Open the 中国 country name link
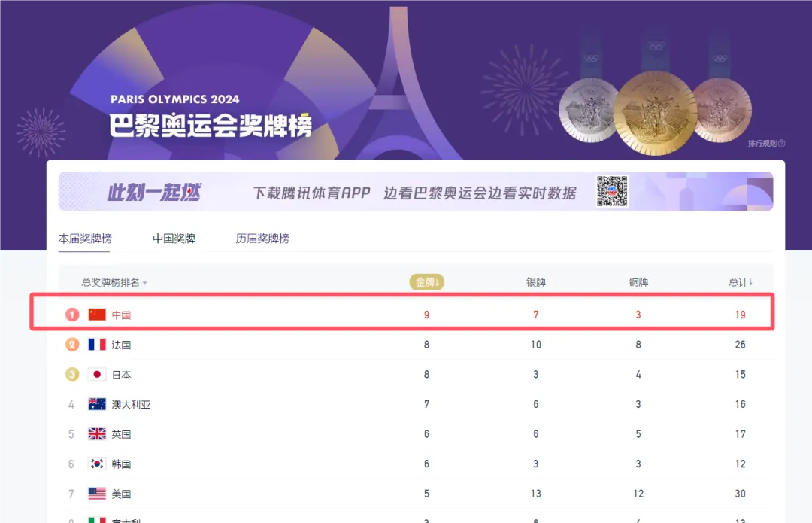Viewport: 812px width, 523px height. 121,315
